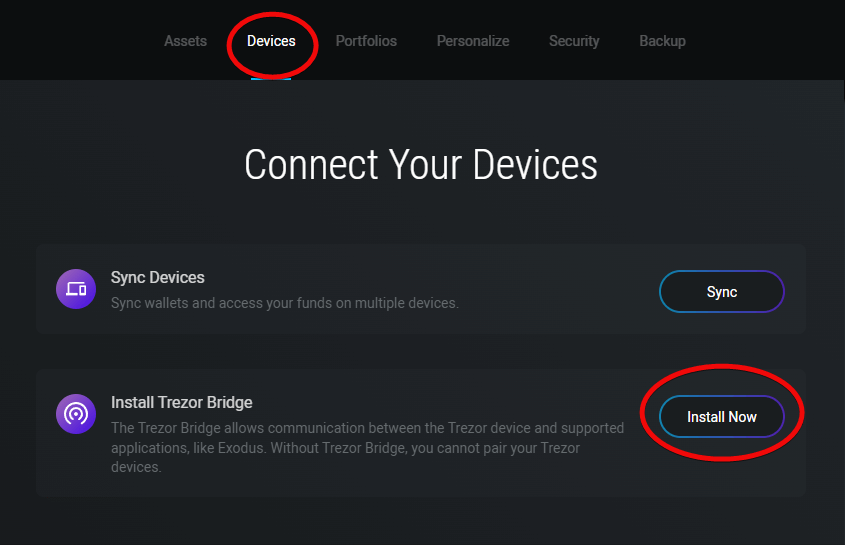Click the Trezor Bridge broadcast icon
845x545 pixels.
(x=76, y=413)
